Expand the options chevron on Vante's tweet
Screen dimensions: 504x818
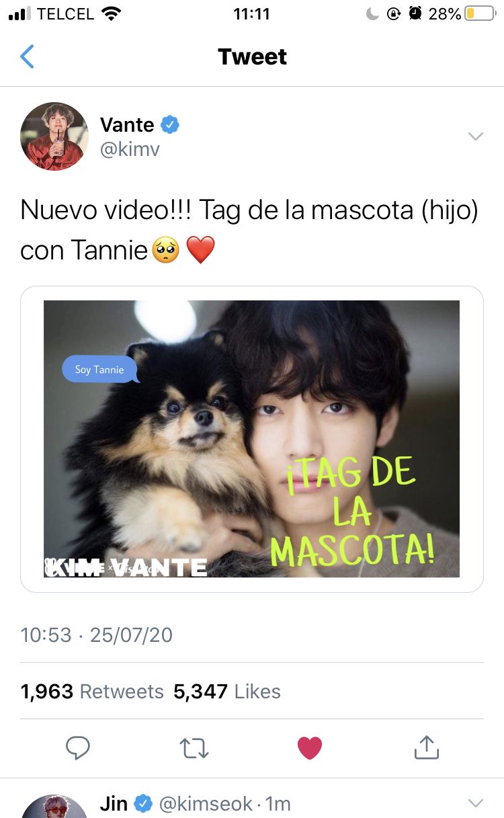(475, 136)
